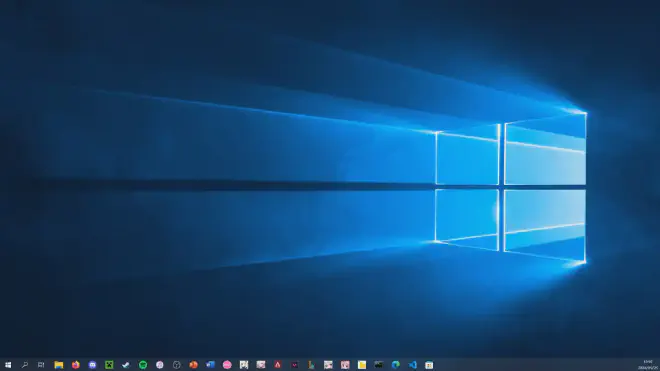Open Task View from the taskbar
The width and height of the screenshot is (660, 371).
tap(41, 365)
